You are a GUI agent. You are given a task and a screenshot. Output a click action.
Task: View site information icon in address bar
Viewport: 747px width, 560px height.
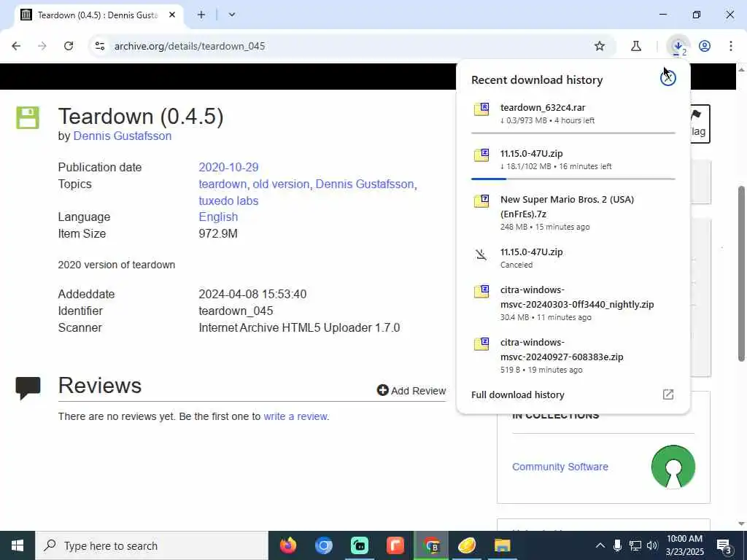pyautogui.click(x=99, y=46)
